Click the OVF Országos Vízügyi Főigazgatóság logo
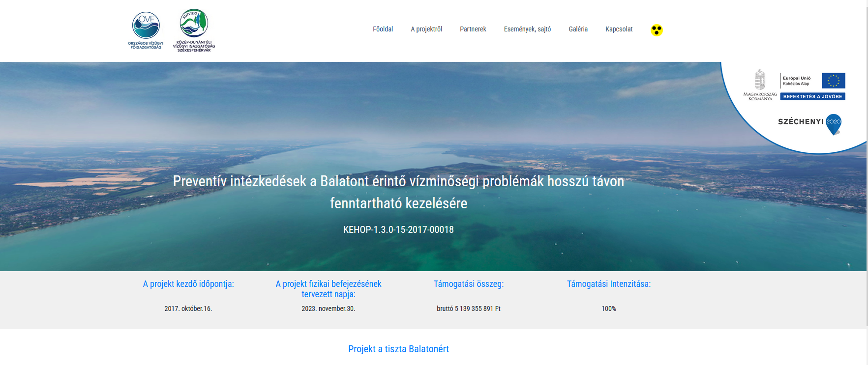This screenshot has width=868, height=365. 146,30
